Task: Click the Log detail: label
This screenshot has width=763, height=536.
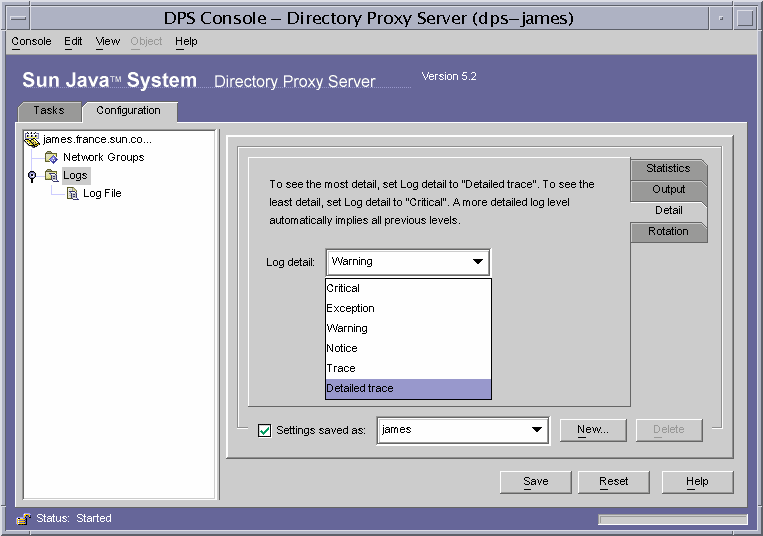Action: click(x=290, y=262)
